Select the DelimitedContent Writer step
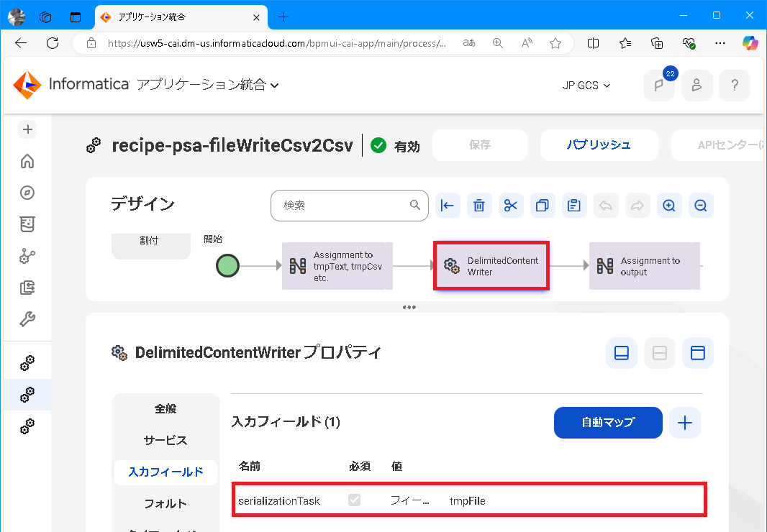 pyautogui.click(x=491, y=266)
